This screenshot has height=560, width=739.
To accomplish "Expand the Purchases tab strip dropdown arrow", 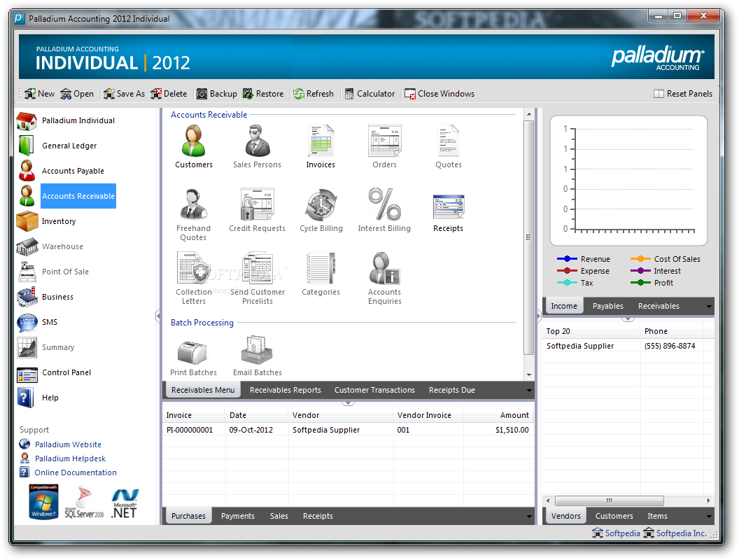I will [x=529, y=517].
